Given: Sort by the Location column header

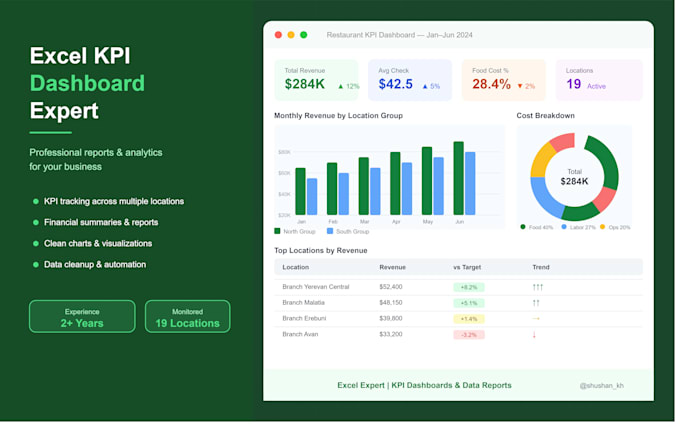Looking at the screenshot, I should pos(296,267).
